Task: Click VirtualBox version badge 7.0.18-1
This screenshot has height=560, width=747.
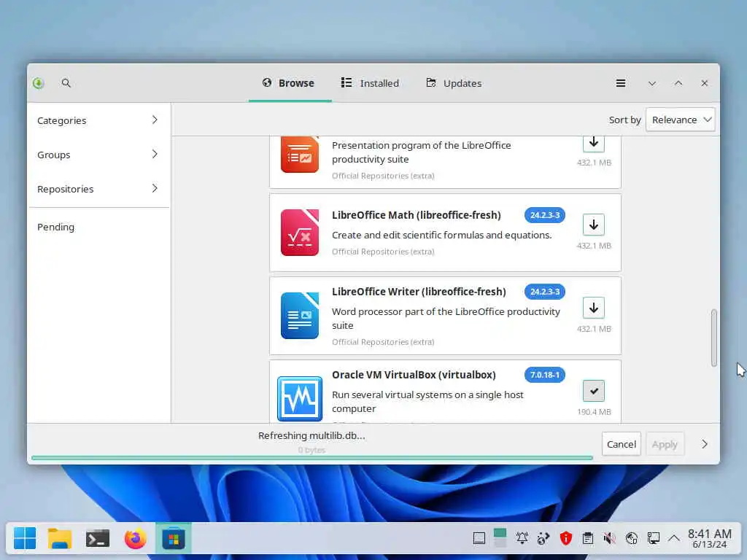Action: point(545,375)
